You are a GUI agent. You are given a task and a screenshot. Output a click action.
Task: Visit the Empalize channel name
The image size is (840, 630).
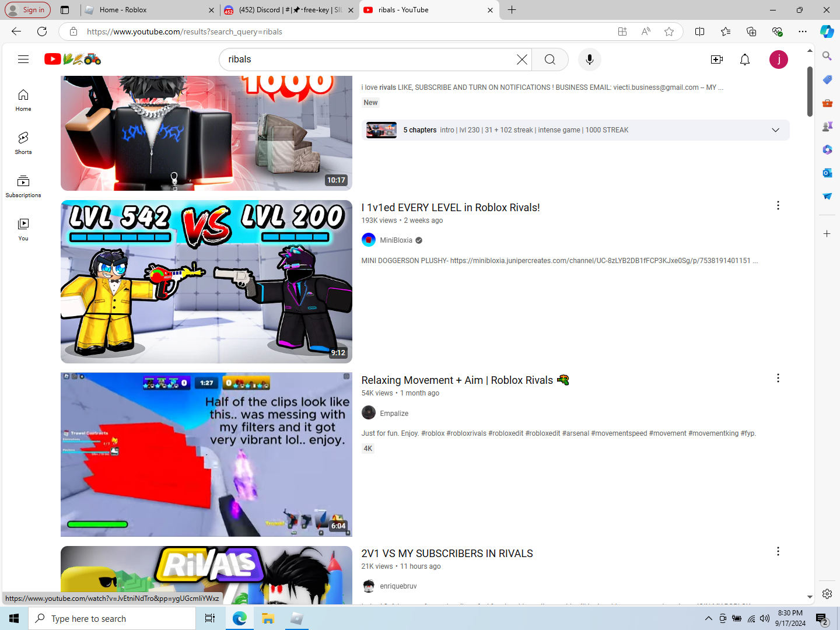pos(394,413)
